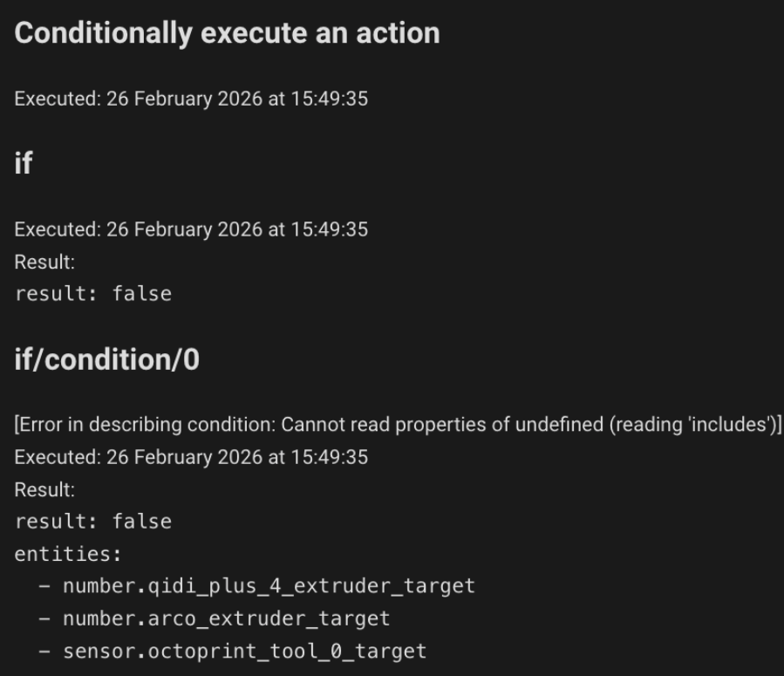Select entity number.arco_extruder_target
784x676 pixels.
226,618
